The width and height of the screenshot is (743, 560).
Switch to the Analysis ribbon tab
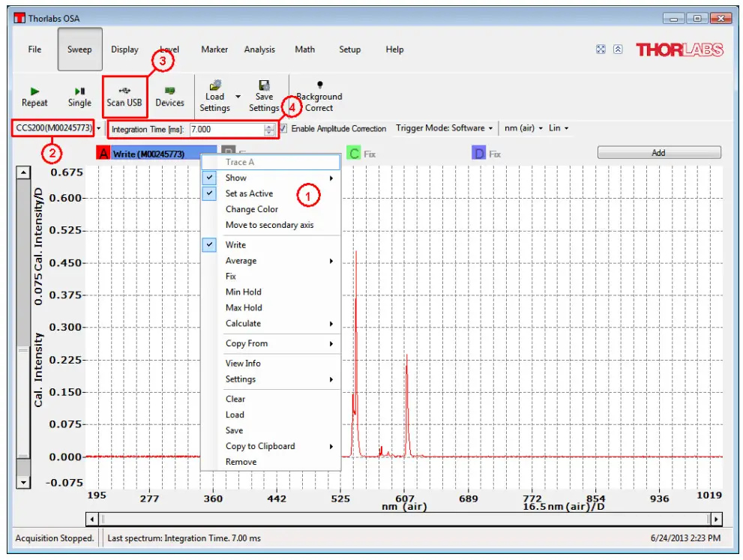click(x=259, y=49)
